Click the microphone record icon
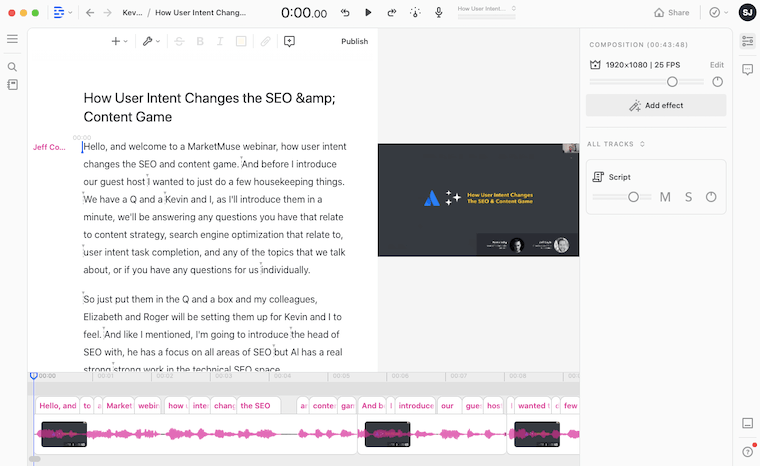This screenshot has height=466, width=760. [x=438, y=12]
